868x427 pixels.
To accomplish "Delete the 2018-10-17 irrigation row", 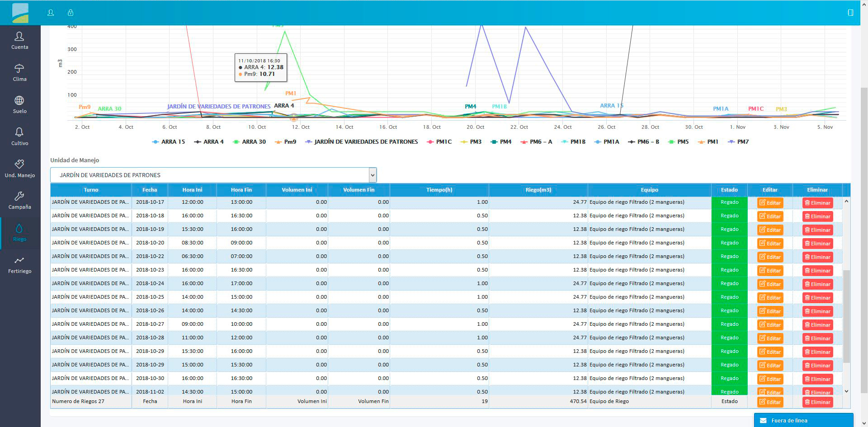I will click(x=817, y=203).
